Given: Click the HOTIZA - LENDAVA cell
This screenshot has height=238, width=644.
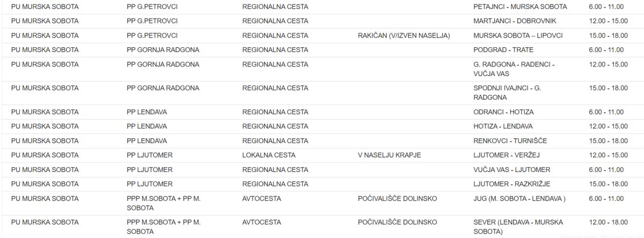Looking at the screenshot, I should coord(503,127).
